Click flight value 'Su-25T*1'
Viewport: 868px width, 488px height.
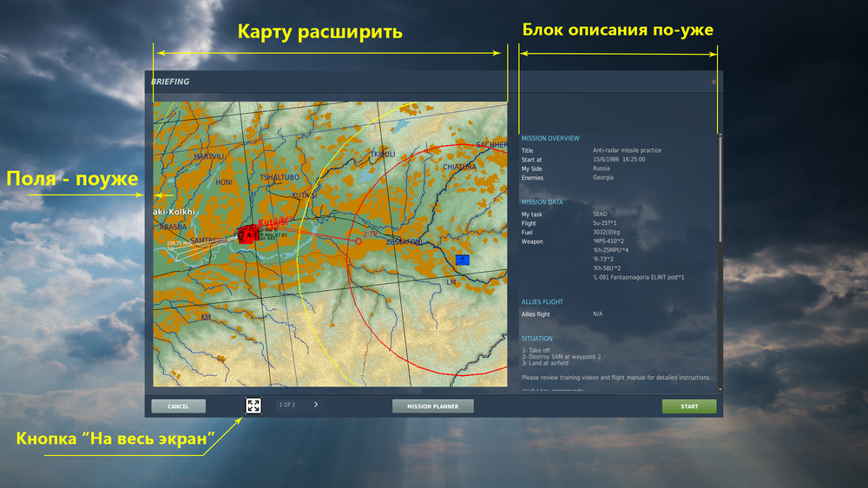[604, 223]
